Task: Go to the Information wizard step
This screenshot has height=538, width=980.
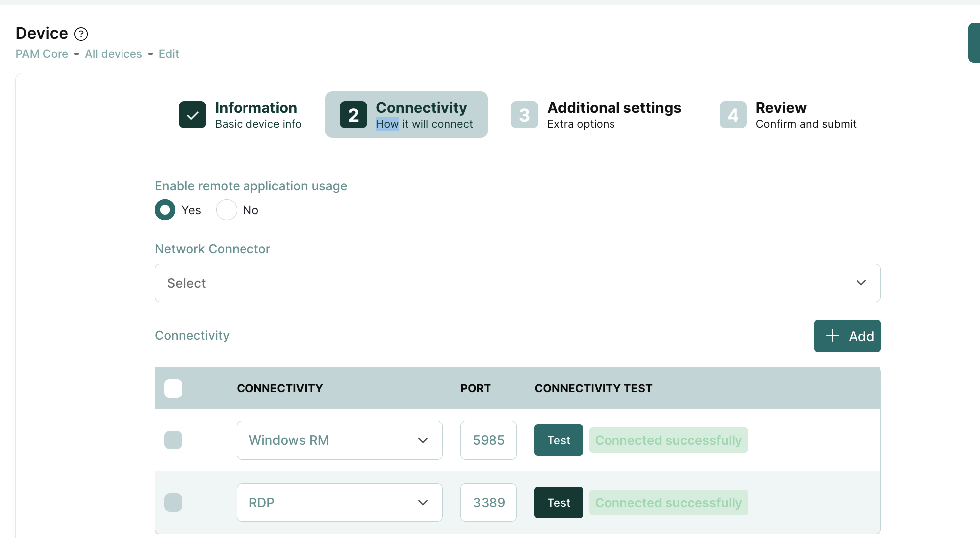Action: [241, 115]
